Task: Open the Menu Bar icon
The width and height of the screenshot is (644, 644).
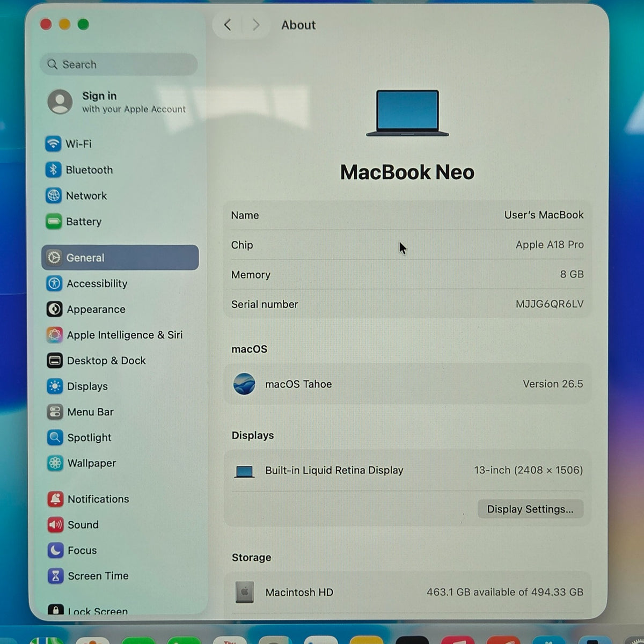Action: [x=55, y=412]
